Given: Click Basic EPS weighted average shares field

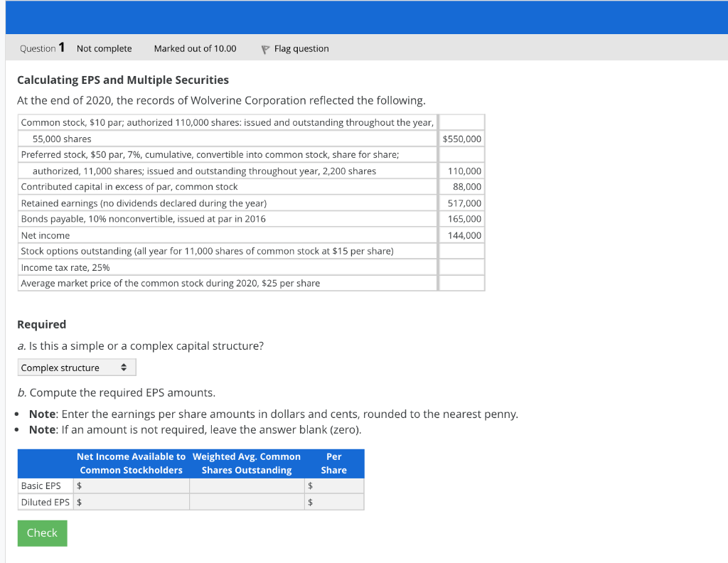Looking at the screenshot, I should pyautogui.click(x=247, y=486).
